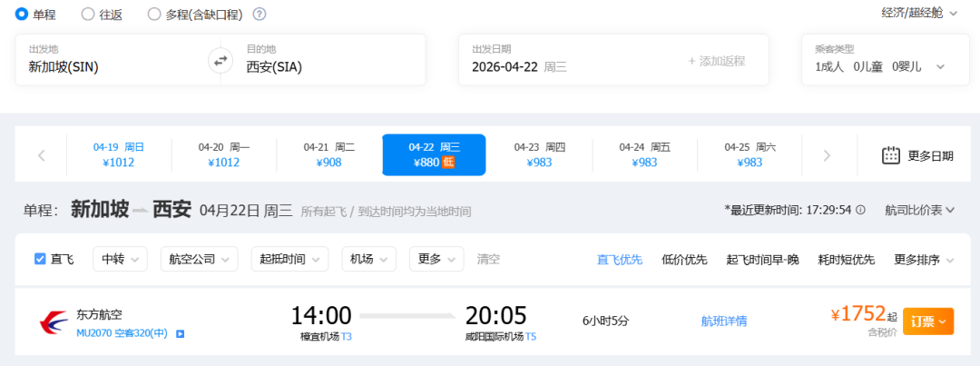Click the swap departure and destination icon

[x=220, y=61]
